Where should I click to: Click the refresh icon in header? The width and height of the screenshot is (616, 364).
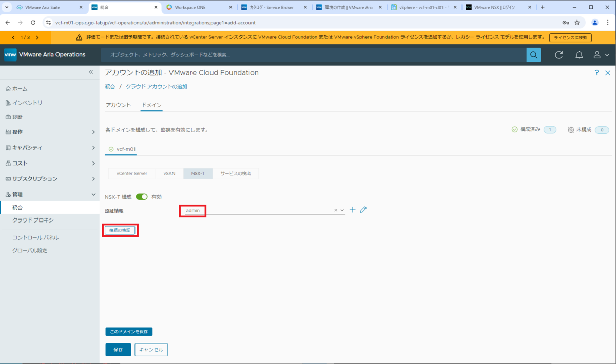click(x=559, y=55)
